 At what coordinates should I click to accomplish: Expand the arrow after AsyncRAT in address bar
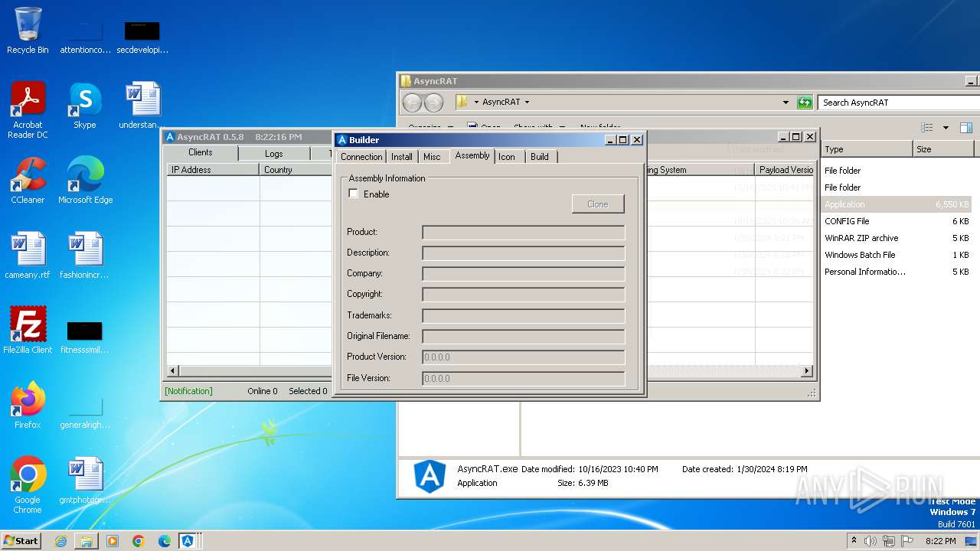pyautogui.click(x=527, y=102)
